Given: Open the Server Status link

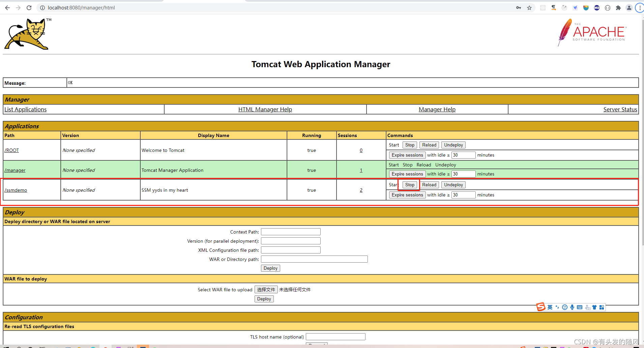Looking at the screenshot, I should click(620, 109).
